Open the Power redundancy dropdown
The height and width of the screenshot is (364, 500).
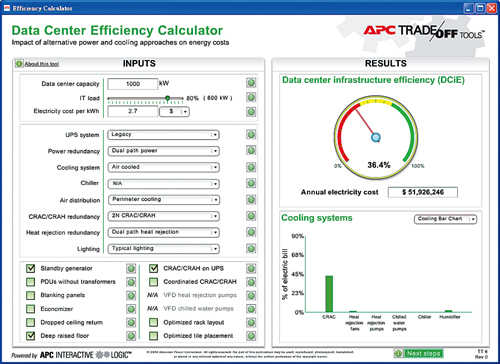click(163, 151)
